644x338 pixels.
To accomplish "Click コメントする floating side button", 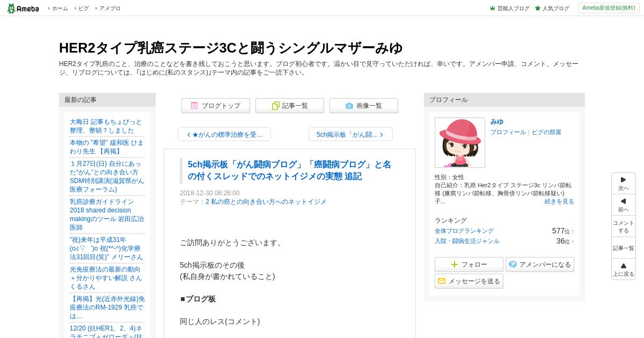I will pos(624,226).
